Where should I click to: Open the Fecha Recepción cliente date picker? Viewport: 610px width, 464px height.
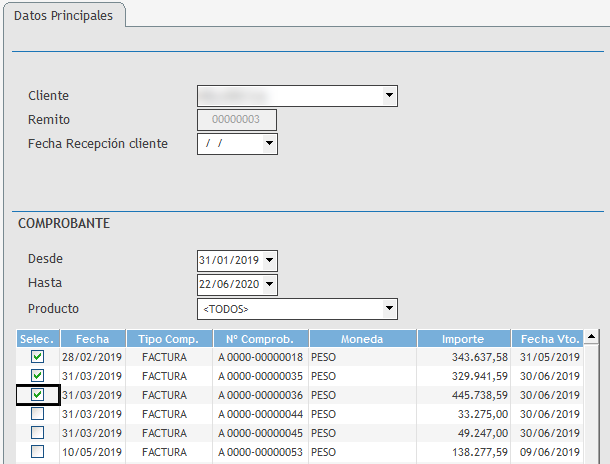(268, 144)
